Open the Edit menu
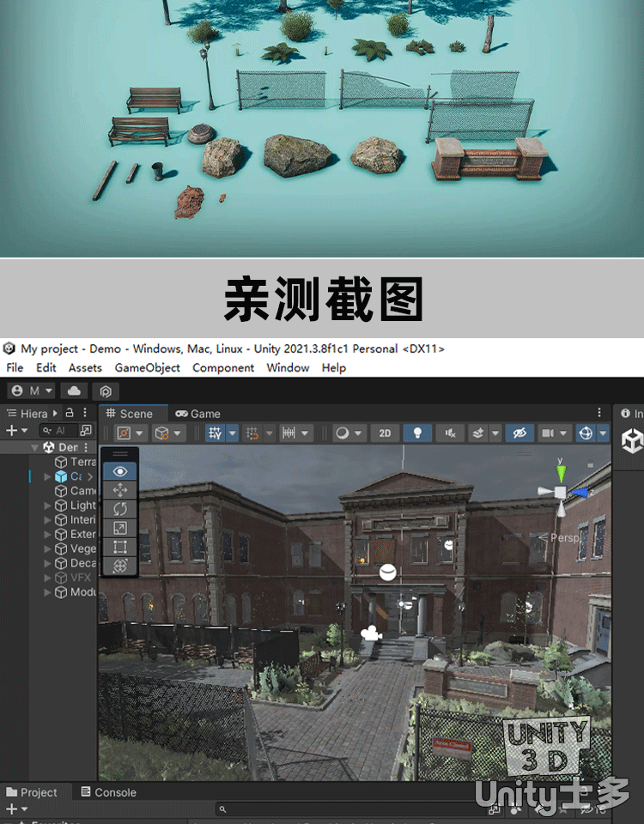This screenshot has width=644, height=824. [x=46, y=368]
